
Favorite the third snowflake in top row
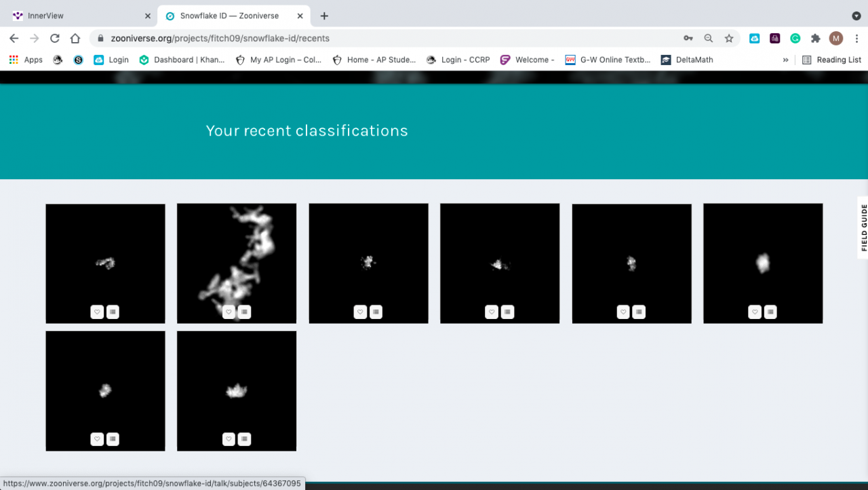[x=360, y=312]
